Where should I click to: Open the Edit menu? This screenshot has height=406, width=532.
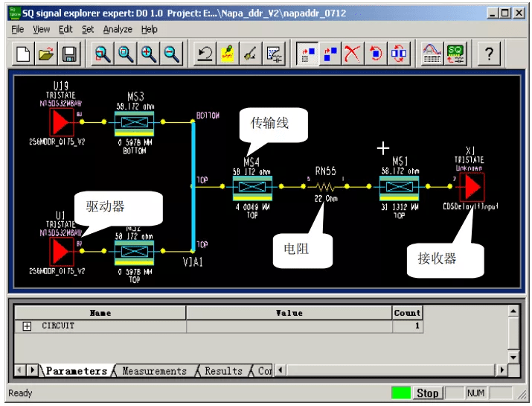pos(65,30)
